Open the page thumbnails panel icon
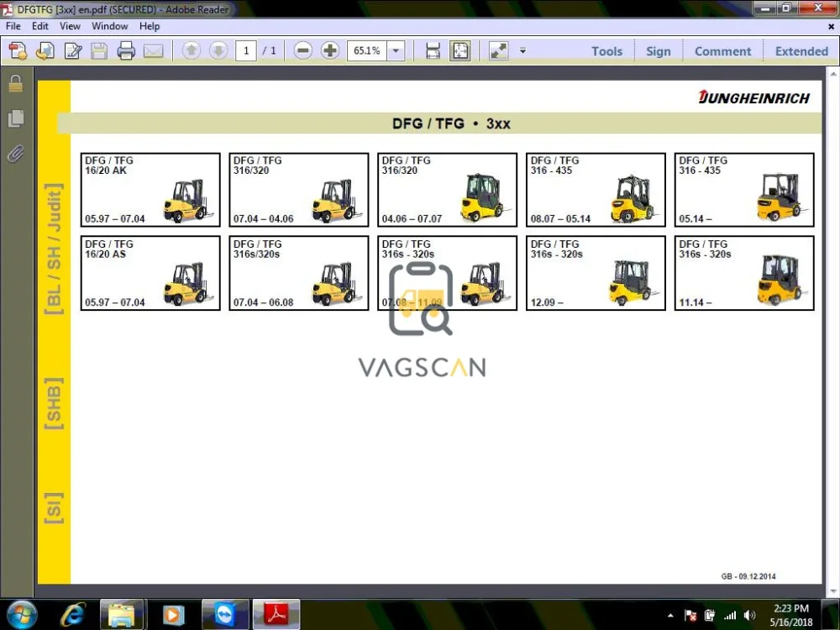Screen dimensions: 840x630 [x=16, y=118]
